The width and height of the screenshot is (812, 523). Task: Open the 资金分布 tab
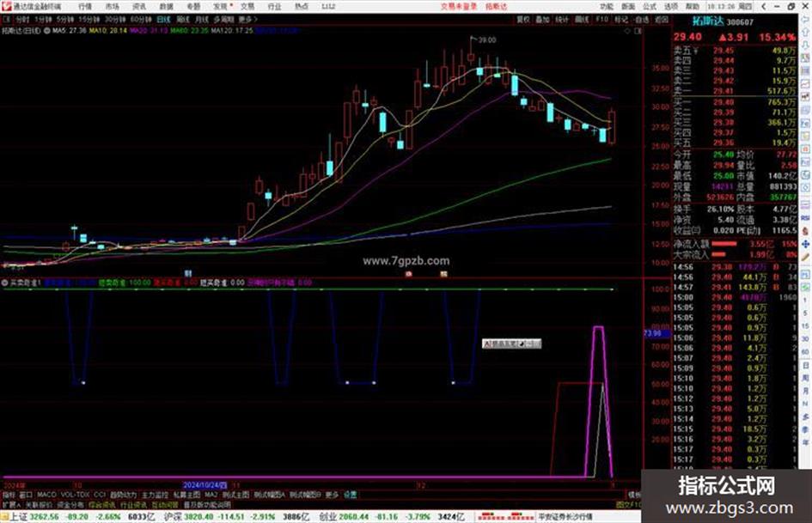(70, 504)
